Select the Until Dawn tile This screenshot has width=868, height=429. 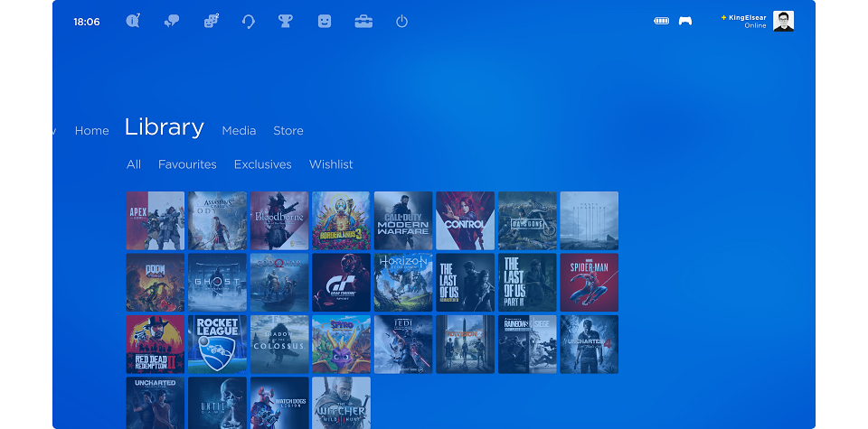218,403
